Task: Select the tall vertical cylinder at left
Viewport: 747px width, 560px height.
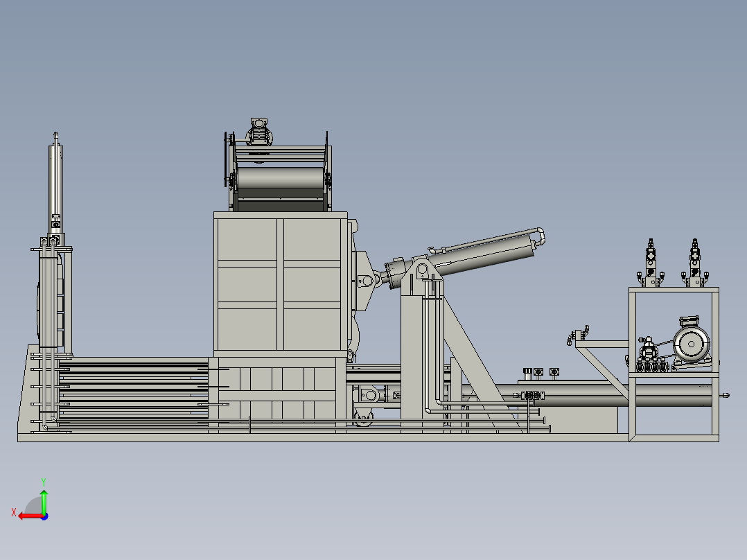Action: click(x=55, y=180)
